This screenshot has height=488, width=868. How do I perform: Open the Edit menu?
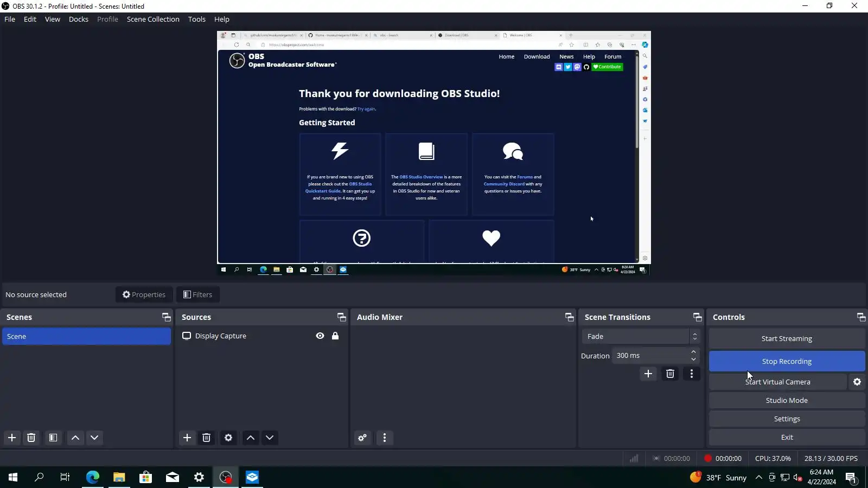click(x=30, y=19)
